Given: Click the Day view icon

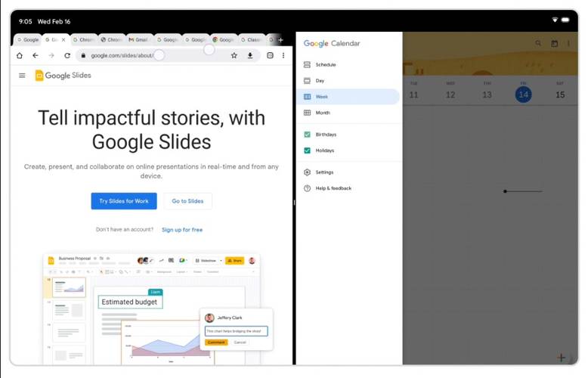Looking at the screenshot, I should pyautogui.click(x=307, y=81).
